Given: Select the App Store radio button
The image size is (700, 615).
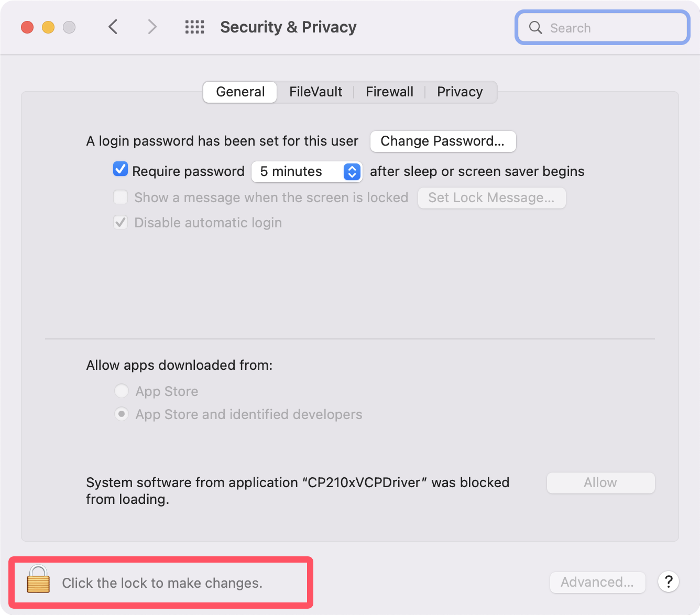Looking at the screenshot, I should [x=122, y=391].
